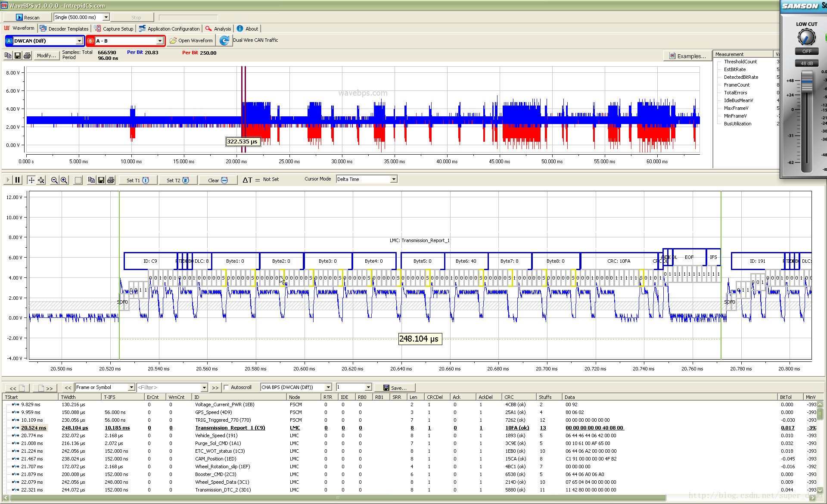Turn the LOW CUT knob

[806, 37]
